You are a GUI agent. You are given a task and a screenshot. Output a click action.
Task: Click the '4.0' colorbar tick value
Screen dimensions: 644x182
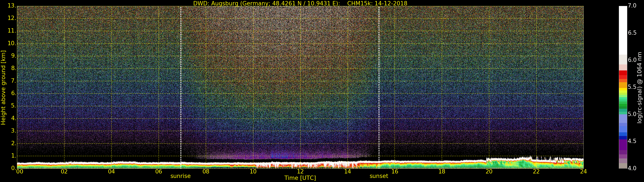pyautogui.click(x=632, y=168)
